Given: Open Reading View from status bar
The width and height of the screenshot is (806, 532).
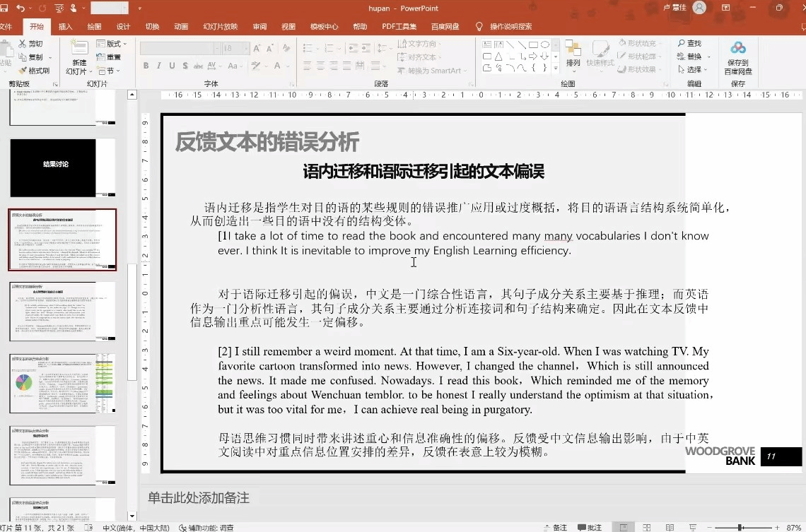Looking at the screenshot, I should coord(669,527).
